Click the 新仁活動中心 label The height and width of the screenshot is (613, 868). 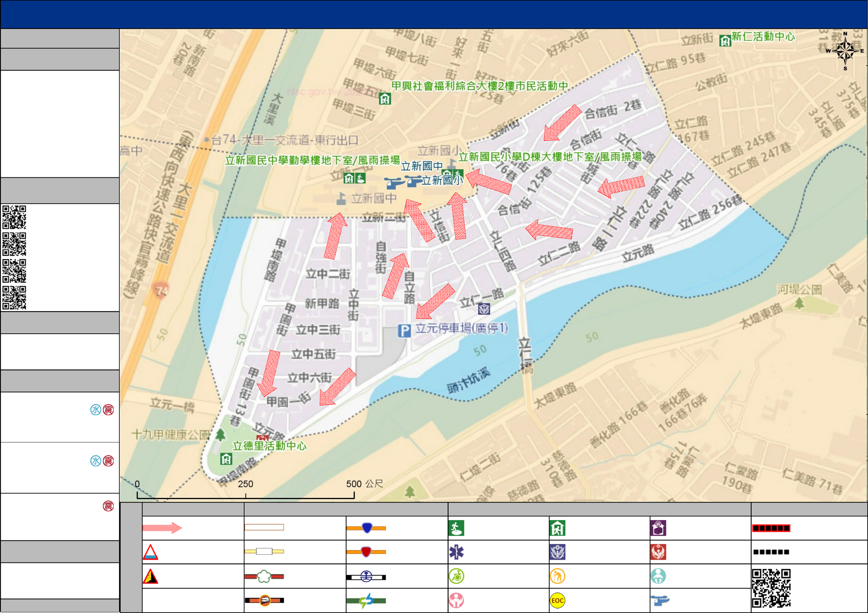[x=763, y=36]
